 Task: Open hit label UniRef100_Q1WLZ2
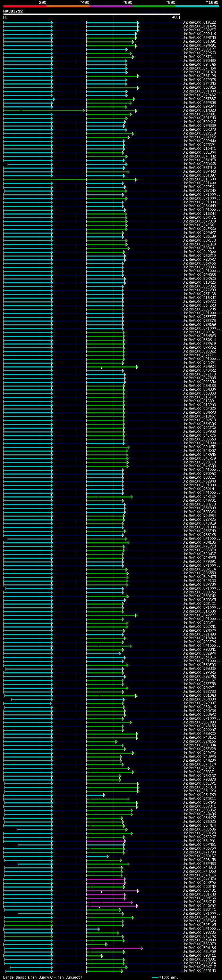click(x=199, y=23)
